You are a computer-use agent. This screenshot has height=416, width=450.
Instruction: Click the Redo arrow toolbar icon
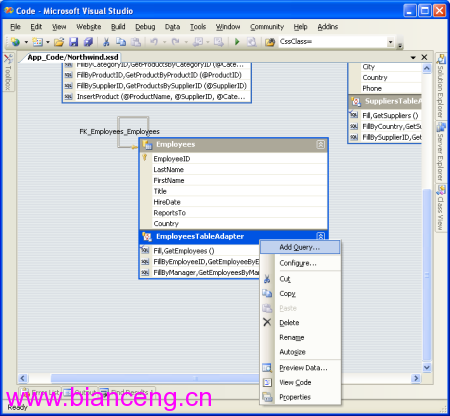pyautogui.click(x=176, y=42)
